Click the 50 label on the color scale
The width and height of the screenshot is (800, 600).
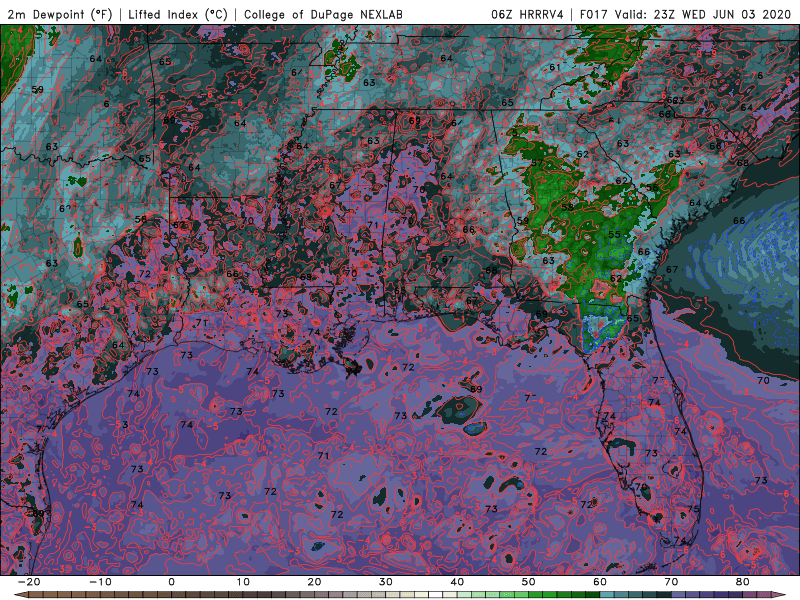pyautogui.click(x=529, y=582)
